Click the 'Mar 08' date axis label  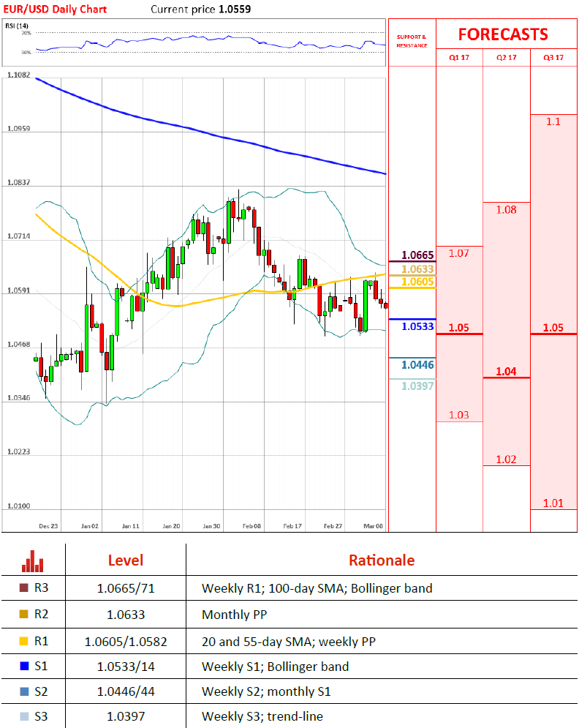pyautogui.click(x=373, y=526)
